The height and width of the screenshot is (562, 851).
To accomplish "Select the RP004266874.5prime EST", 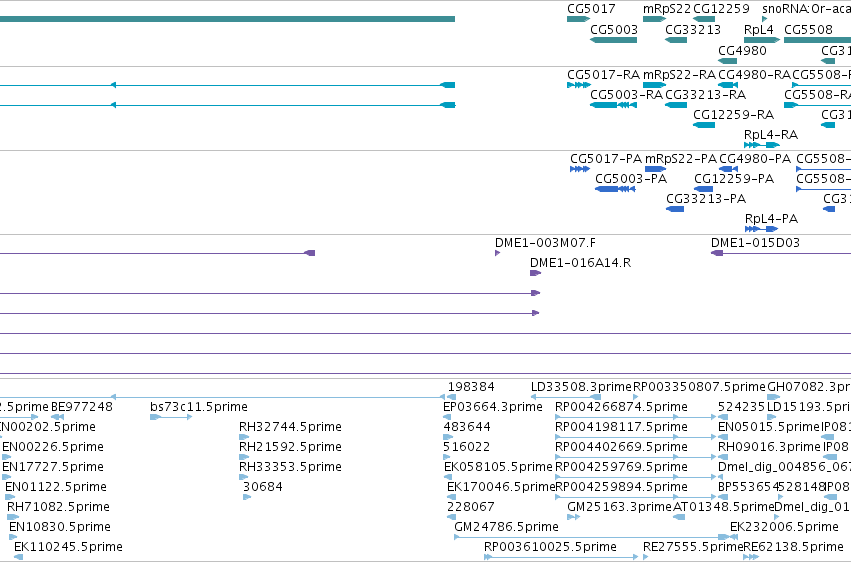I will click(636, 417).
